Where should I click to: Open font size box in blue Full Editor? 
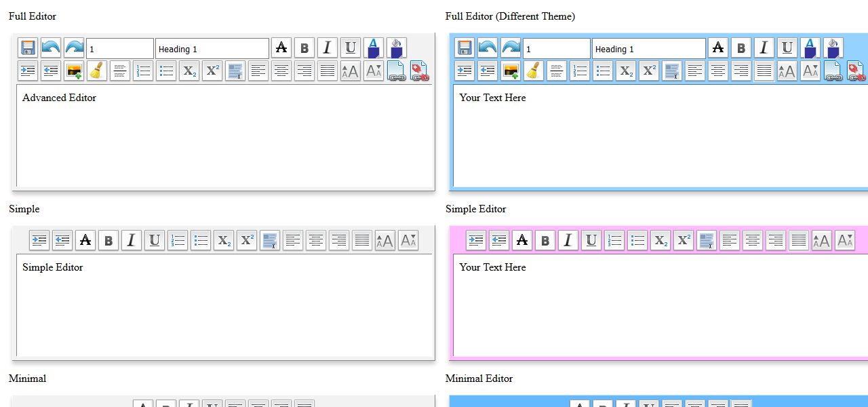(x=557, y=48)
